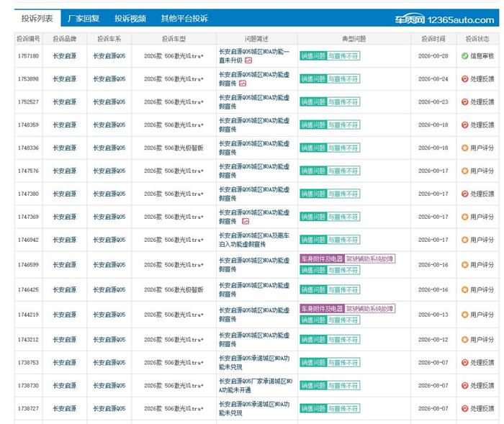This screenshot has width=504, height=424.
Task: Open image icon in complaint 1747369 description
Action: click(x=246, y=221)
